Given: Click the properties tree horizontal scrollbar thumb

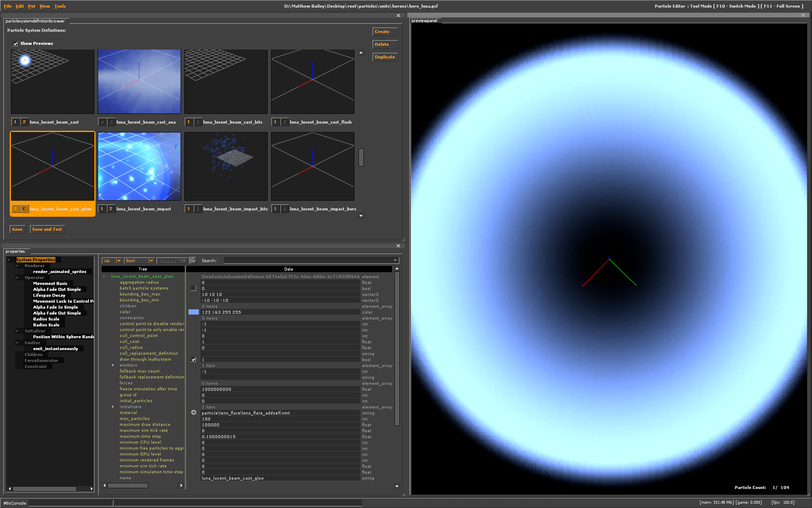Looking at the screenshot, I should (44, 489).
